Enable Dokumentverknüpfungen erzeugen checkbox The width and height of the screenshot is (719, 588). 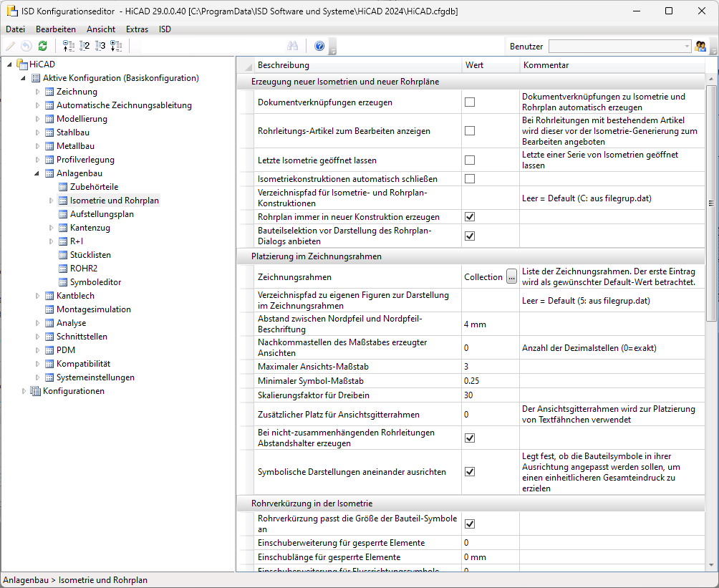click(470, 102)
